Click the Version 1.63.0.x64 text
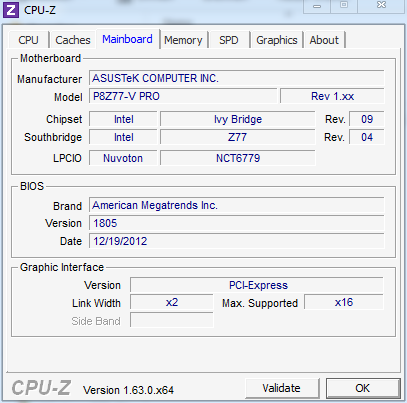 coord(128,390)
